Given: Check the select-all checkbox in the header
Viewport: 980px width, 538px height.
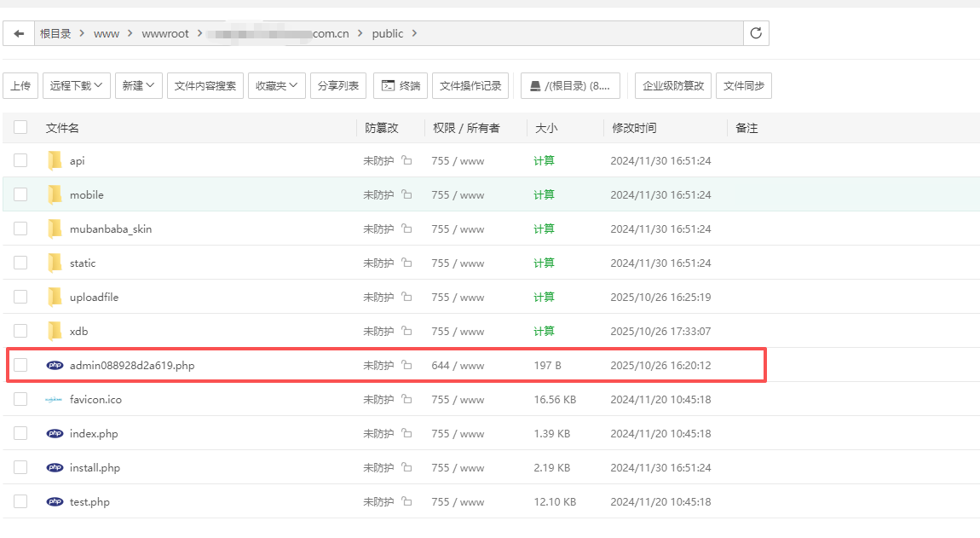Looking at the screenshot, I should click(20, 126).
